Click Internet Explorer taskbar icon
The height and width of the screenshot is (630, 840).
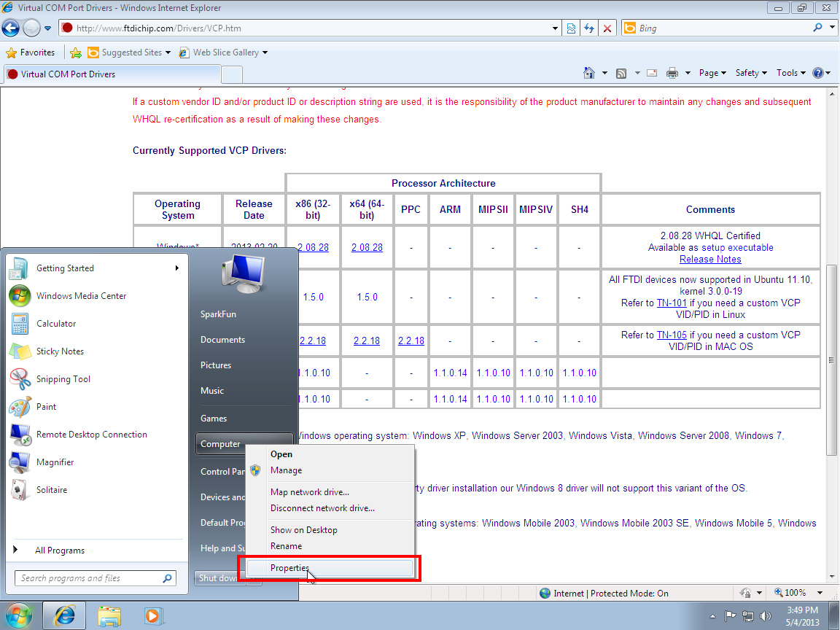(64, 615)
